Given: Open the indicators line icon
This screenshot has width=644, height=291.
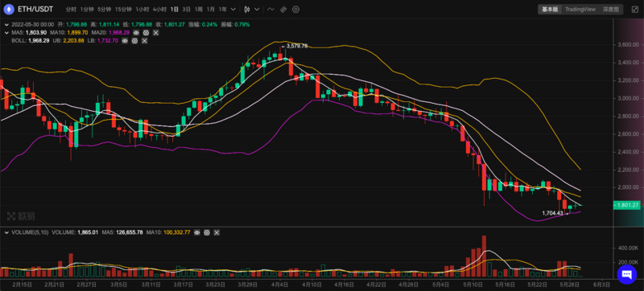Looking at the screenshot, I should (270, 9).
